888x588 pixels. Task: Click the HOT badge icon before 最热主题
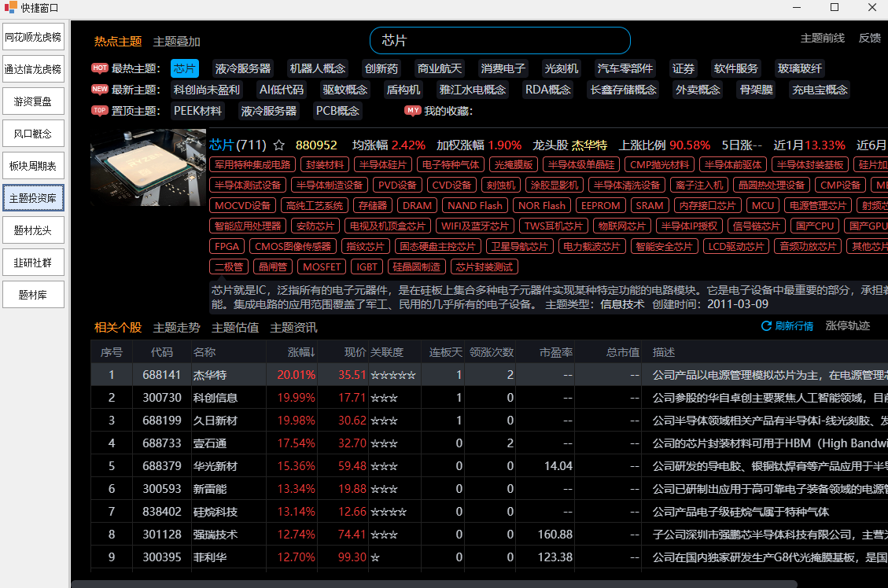100,68
